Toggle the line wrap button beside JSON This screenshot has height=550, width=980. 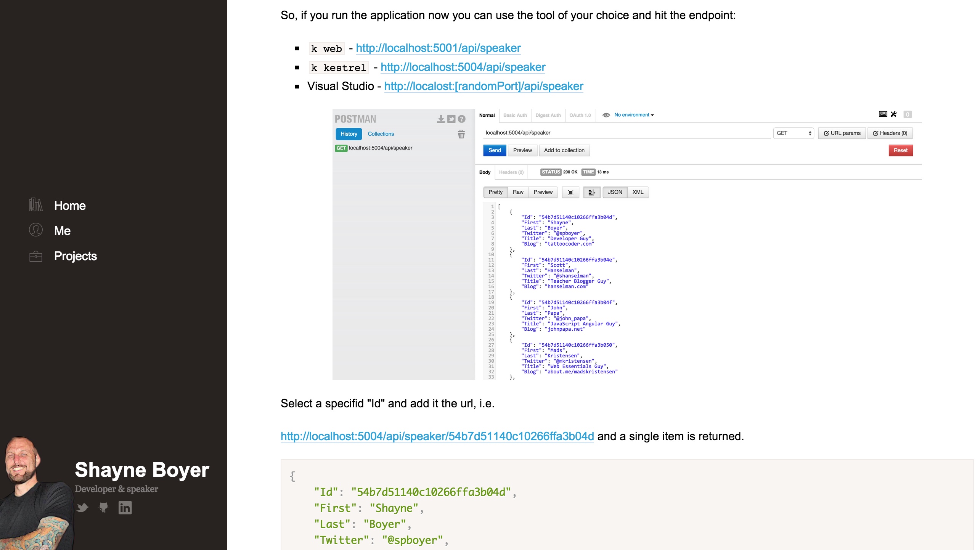[x=591, y=192]
